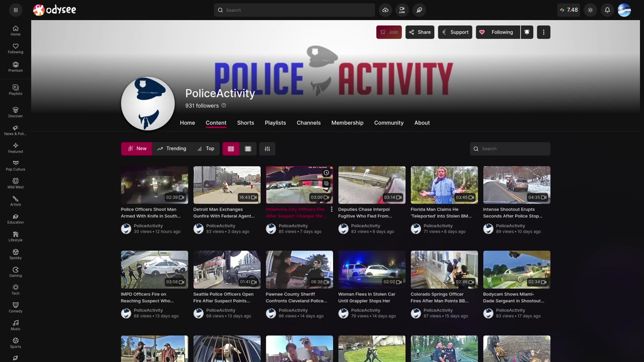Open Discover in the sidebar
This screenshot has width=644, height=362.
point(16,113)
